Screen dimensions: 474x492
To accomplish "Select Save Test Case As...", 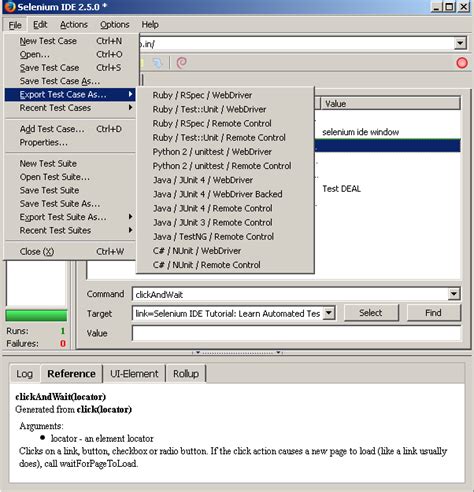I will (x=70, y=81).
